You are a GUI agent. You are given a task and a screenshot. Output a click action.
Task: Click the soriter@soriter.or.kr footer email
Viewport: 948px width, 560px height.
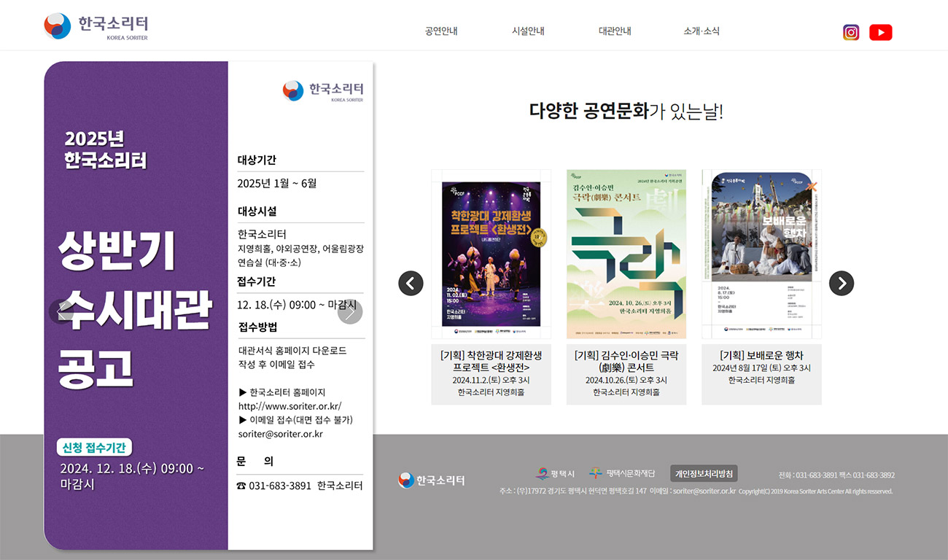pos(704,491)
